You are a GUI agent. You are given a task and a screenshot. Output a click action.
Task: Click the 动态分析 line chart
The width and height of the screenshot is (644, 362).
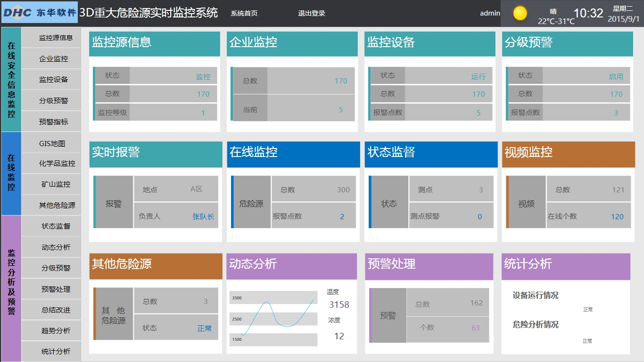pyautogui.click(x=273, y=319)
